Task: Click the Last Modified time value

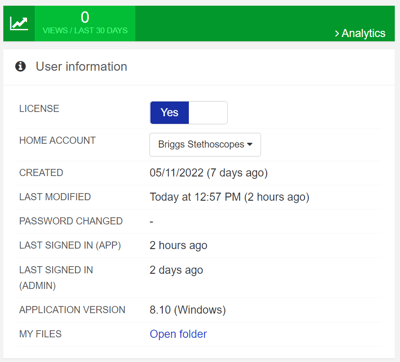Action: [x=229, y=197]
